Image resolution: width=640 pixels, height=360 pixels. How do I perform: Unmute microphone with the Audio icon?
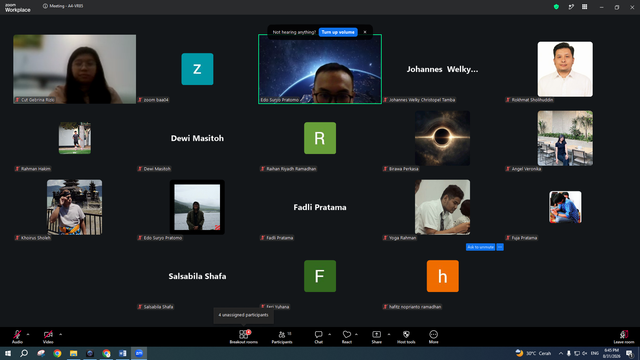pos(17,337)
